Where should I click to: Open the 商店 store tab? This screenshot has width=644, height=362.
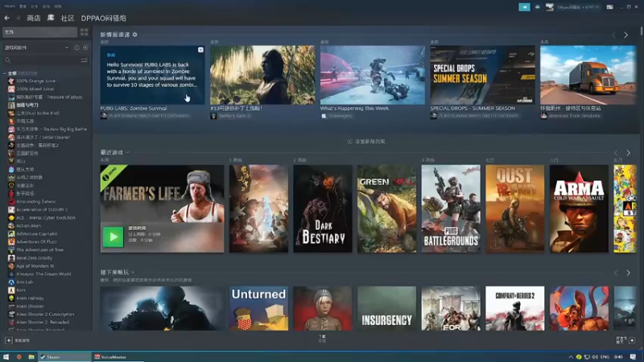click(34, 18)
